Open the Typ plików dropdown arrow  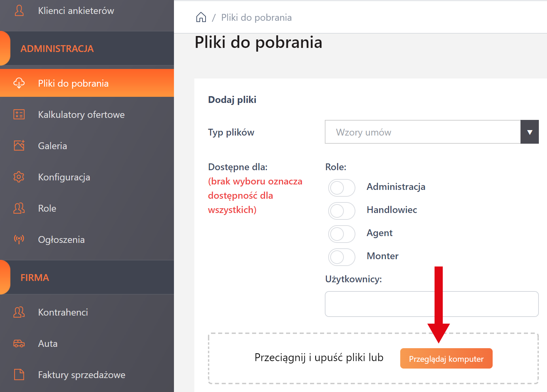[529, 132]
